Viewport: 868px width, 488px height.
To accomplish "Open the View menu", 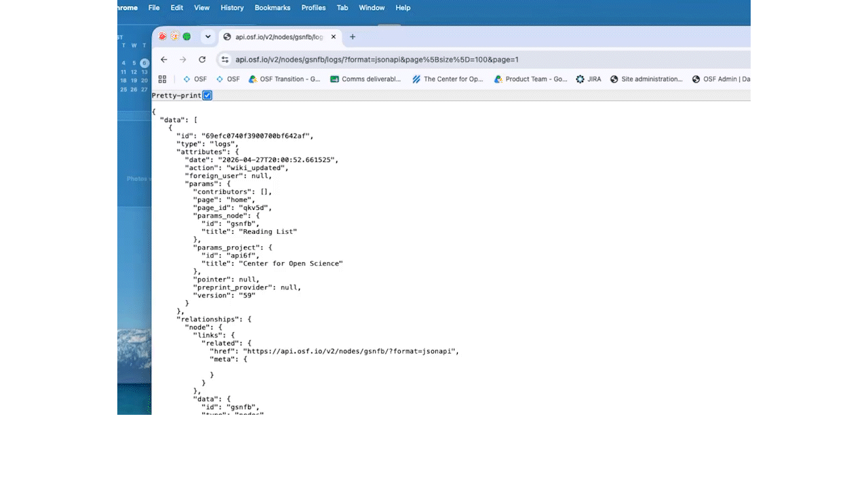I will pos(202,7).
